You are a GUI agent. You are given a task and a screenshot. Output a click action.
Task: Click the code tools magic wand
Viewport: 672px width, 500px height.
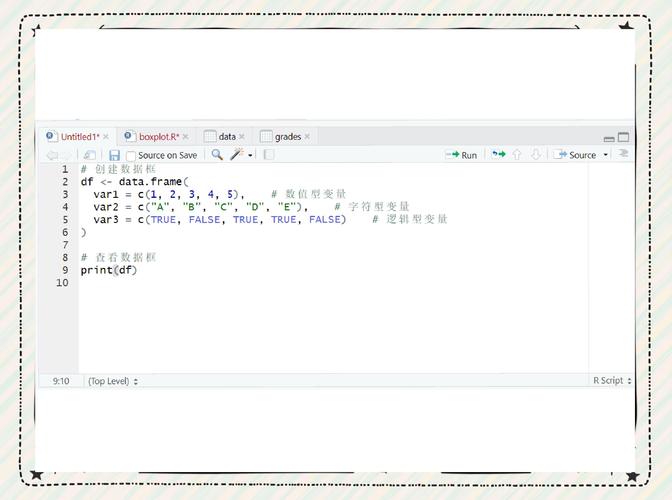tap(237, 155)
